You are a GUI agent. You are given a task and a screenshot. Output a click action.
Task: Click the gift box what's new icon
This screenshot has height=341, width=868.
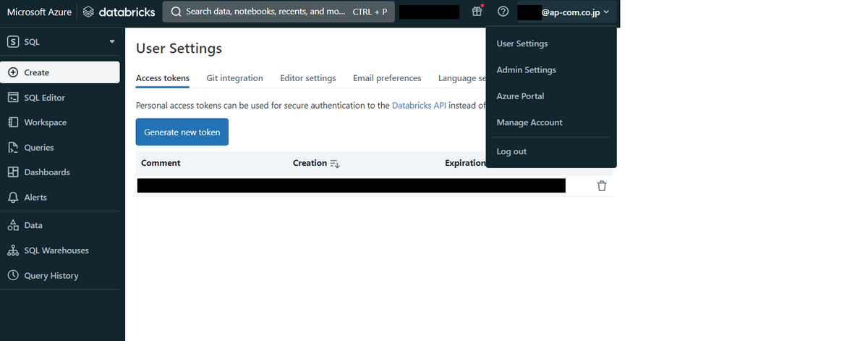tap(477, 12)
